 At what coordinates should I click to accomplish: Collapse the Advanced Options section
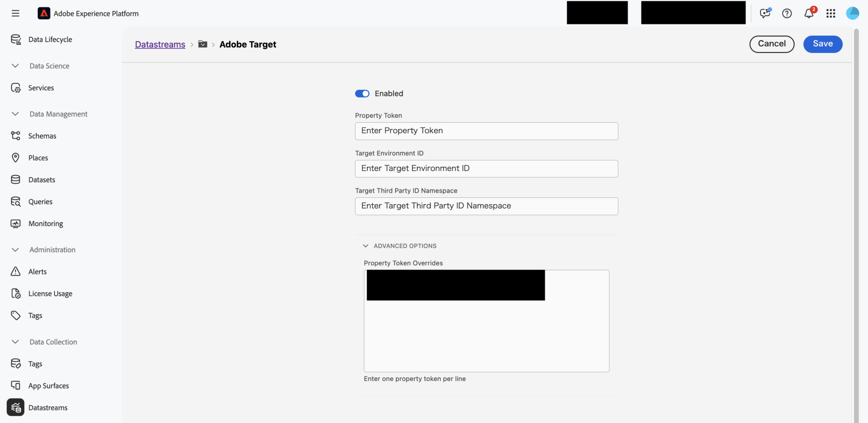click(x=365, y=246)
